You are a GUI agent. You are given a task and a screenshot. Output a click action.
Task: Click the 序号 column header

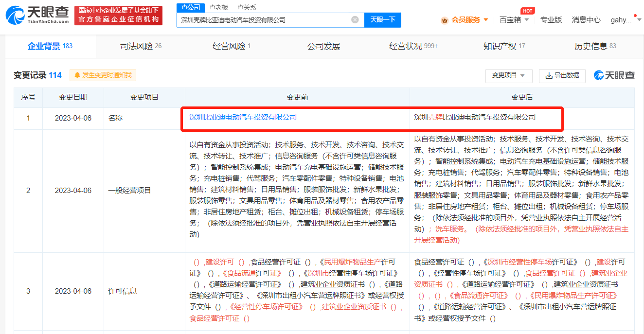click(28, 97)
